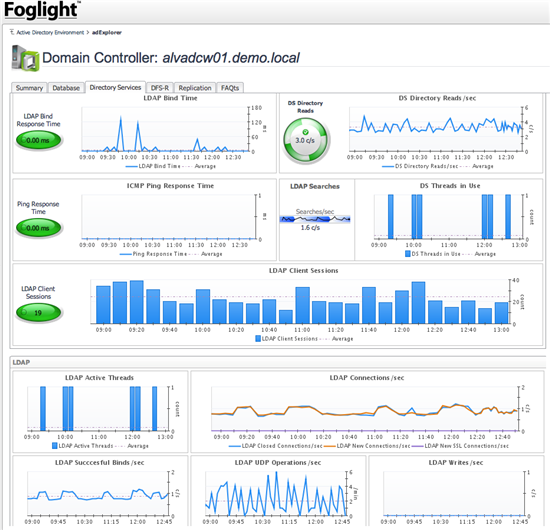Click the LDAP Bind Response Time label
This screenshot has height=530, width=550.
38,120
